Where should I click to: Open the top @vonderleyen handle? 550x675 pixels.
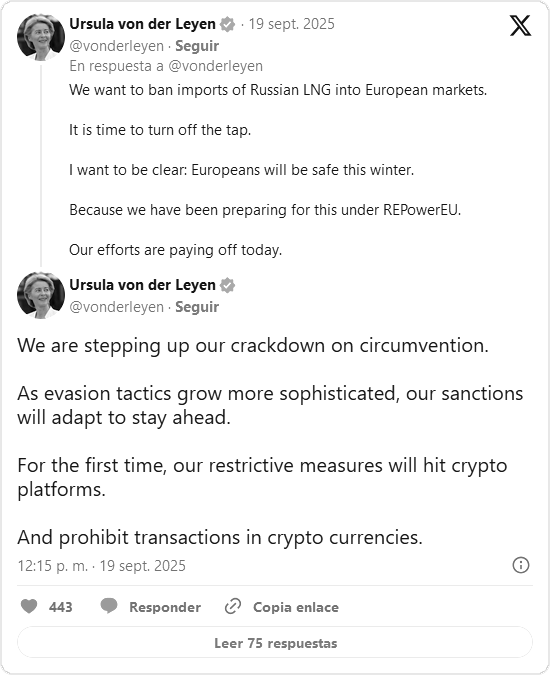117,46
